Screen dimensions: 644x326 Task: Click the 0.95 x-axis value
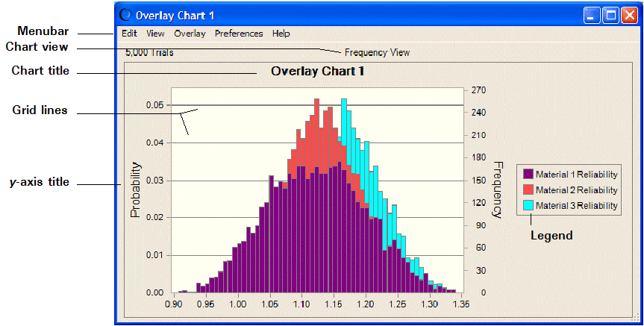pos(206,304)
